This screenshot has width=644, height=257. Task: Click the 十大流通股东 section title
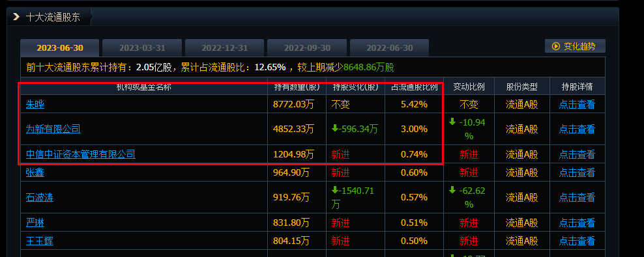[53, 17]
